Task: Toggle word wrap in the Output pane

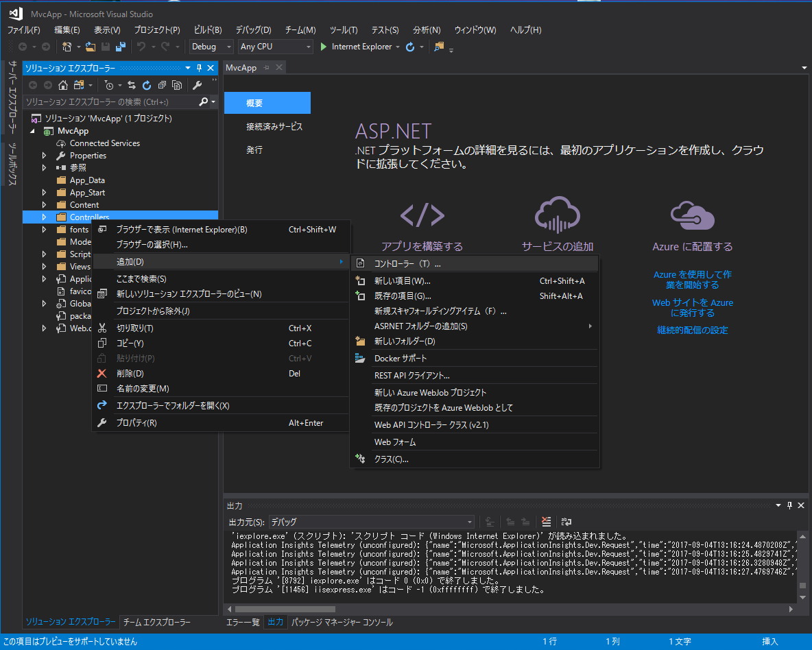Action: (x=566, y=522)
